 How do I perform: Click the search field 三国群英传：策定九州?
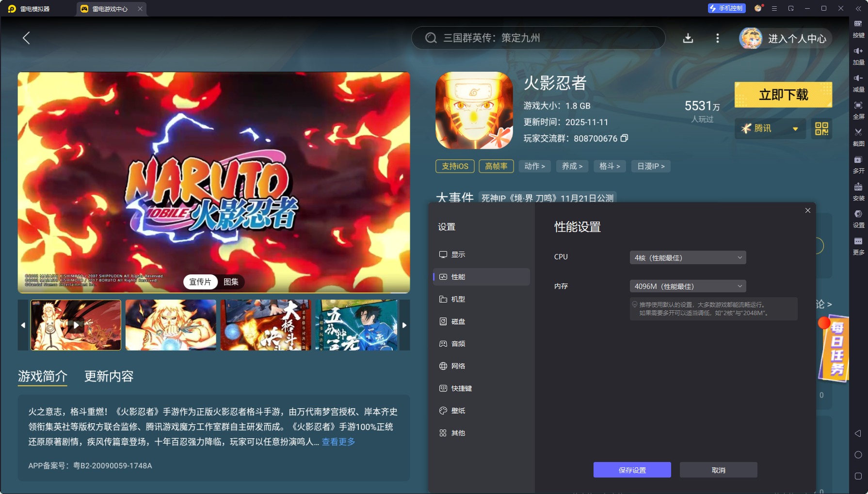coord(538,38)
